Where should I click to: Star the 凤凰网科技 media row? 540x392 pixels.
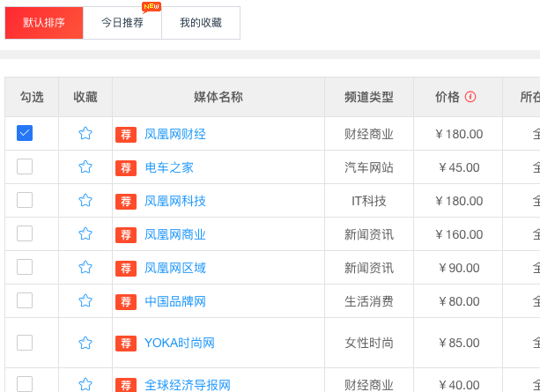[85, 201]
